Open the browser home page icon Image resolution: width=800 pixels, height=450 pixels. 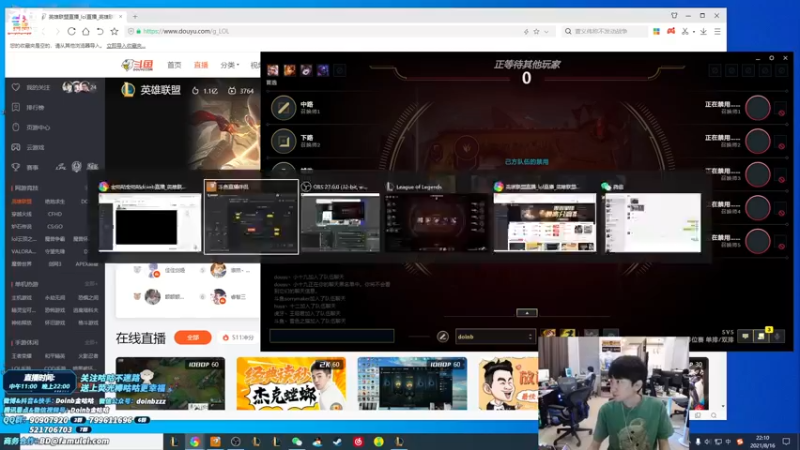pyautogui.click(x=86, y=31)
